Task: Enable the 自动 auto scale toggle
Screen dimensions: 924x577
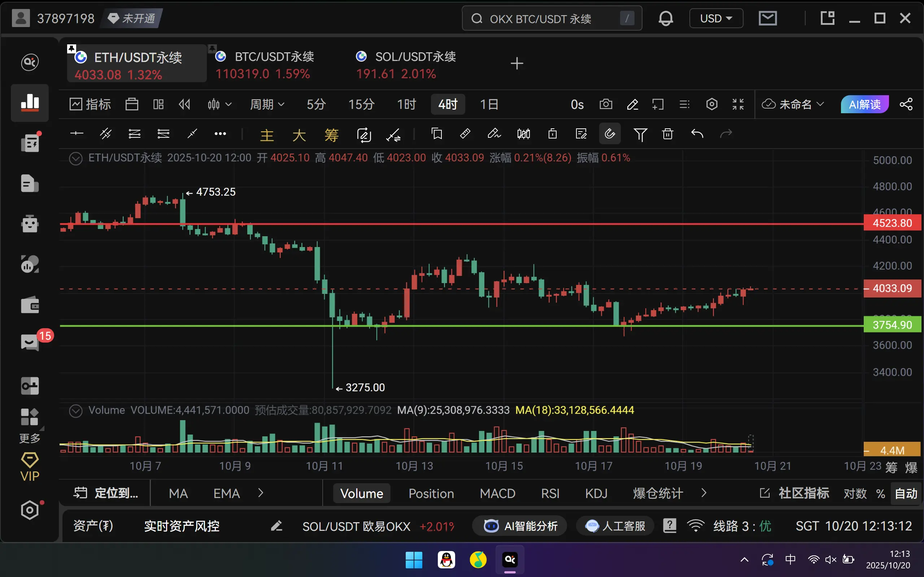Action: point(906,493)
